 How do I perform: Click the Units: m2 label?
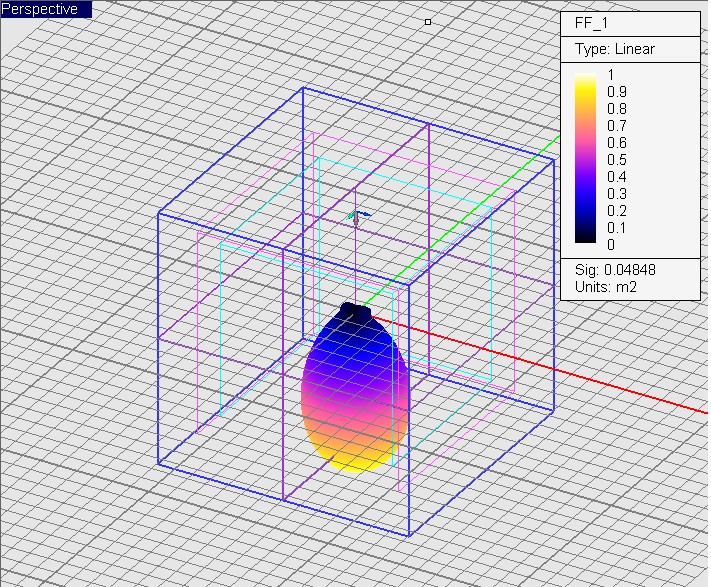[606, 287]
